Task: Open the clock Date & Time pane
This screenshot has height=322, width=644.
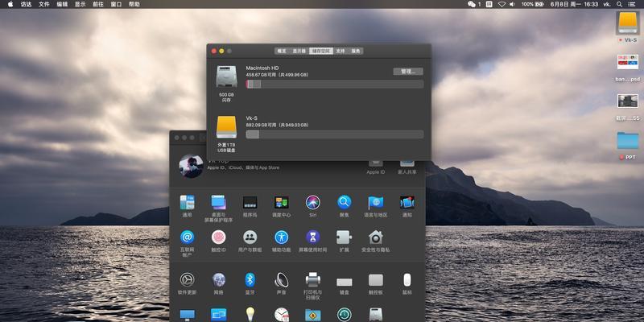Action: point(281,315)
